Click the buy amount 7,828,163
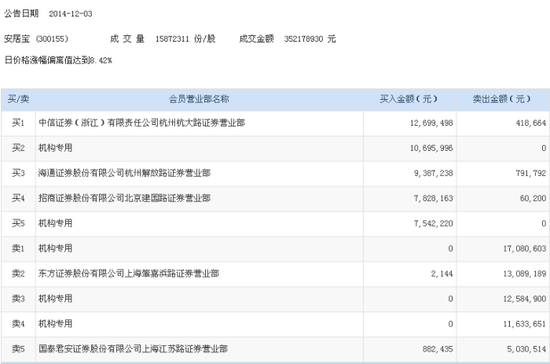 [x=434, y=198]
